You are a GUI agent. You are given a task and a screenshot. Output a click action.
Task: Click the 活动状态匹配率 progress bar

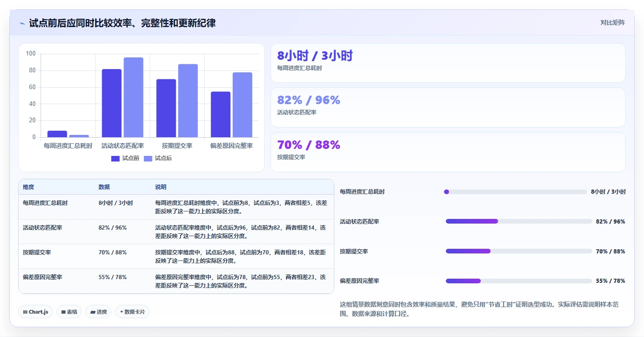pos(519,221)
